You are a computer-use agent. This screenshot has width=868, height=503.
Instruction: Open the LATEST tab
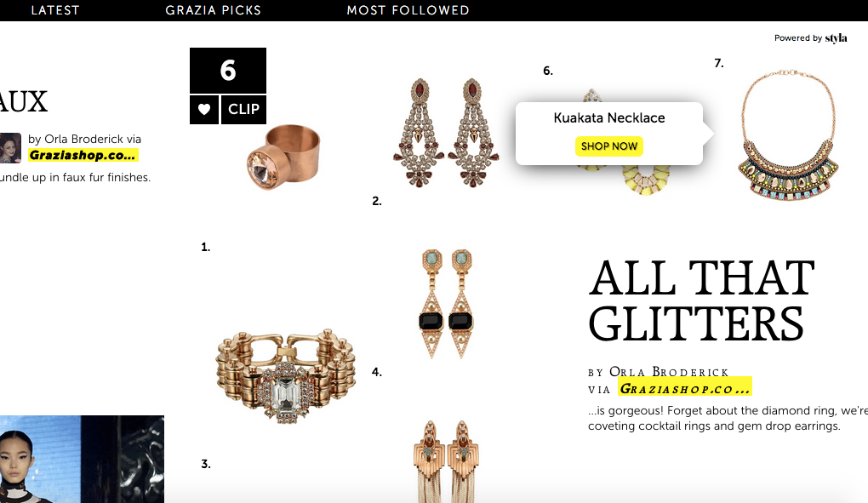(x=55, y=10)
